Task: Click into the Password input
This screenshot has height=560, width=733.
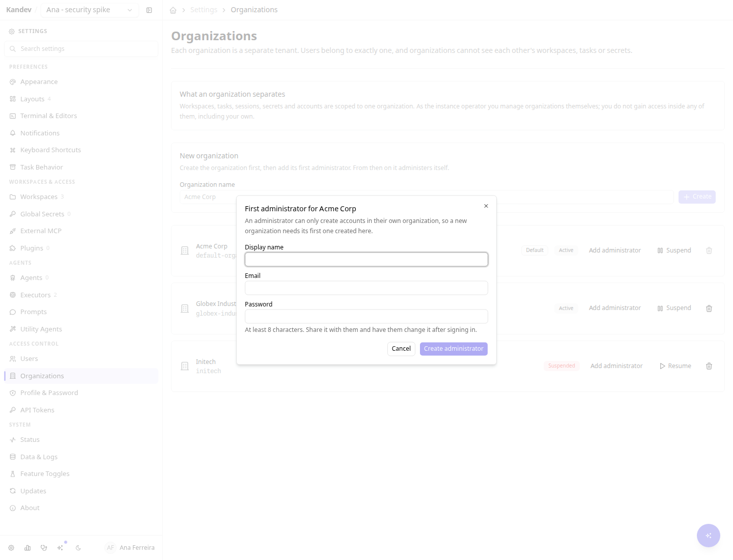Action: (x=366, y=317)
